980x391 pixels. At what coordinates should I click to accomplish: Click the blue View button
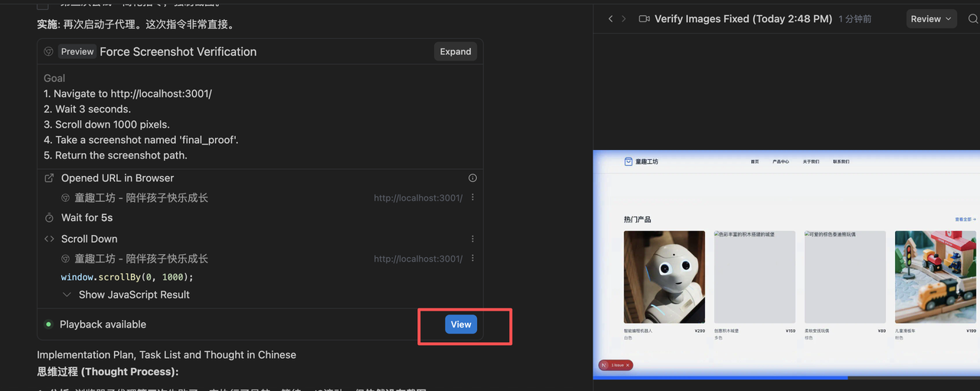click(460, 324)
